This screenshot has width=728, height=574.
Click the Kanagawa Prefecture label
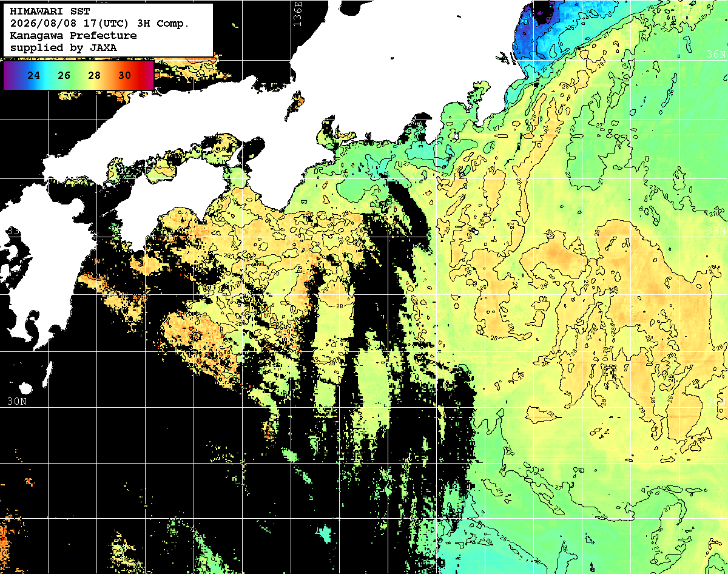(x=73, y=35)
